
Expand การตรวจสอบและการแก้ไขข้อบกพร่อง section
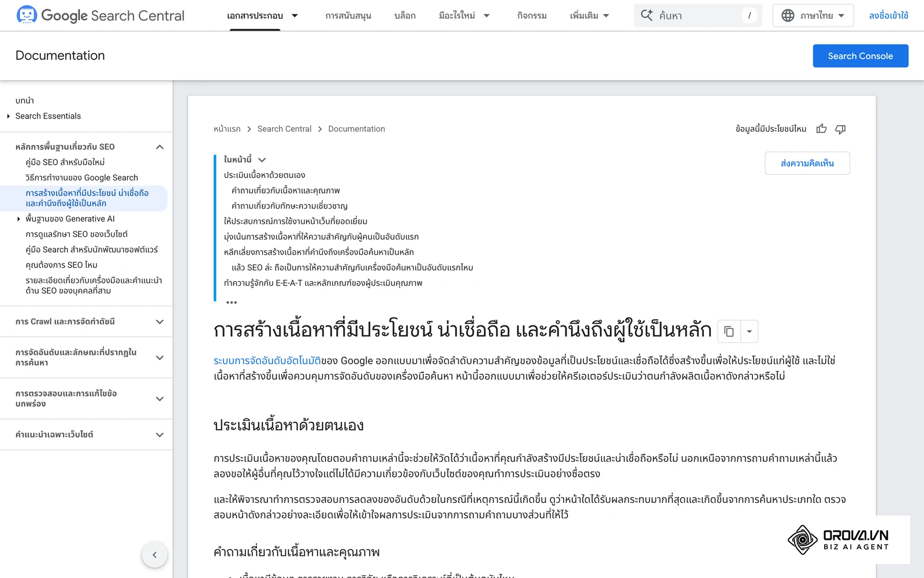coord(160,399)
